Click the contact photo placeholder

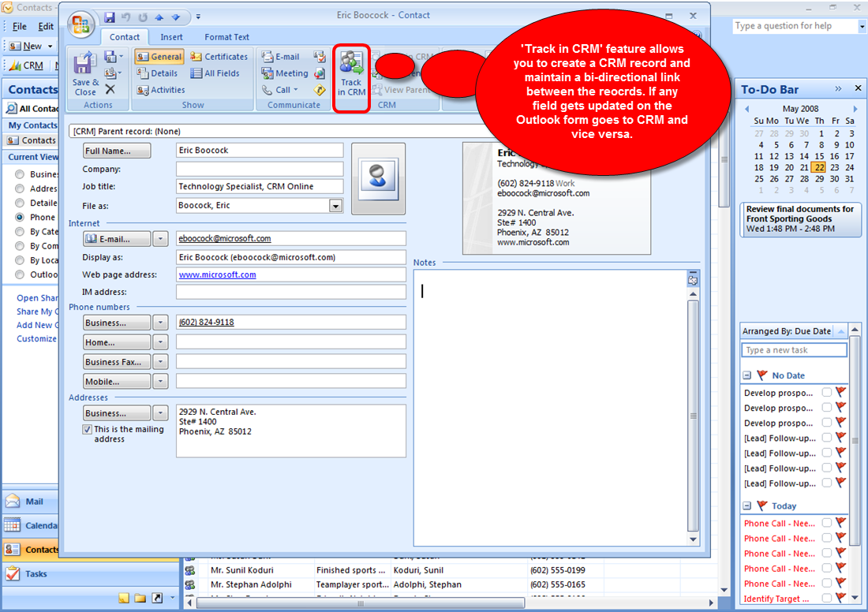pyautogui.click(x=378, y=179)
